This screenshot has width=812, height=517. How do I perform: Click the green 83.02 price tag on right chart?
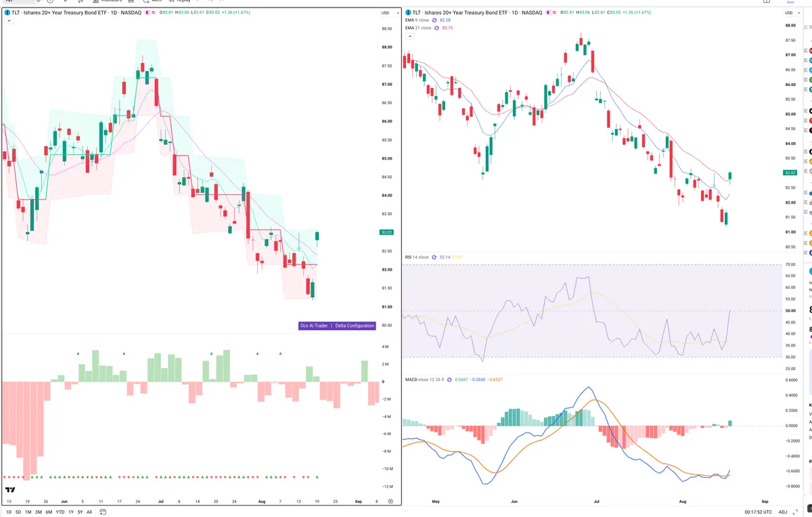click(790, 173)
